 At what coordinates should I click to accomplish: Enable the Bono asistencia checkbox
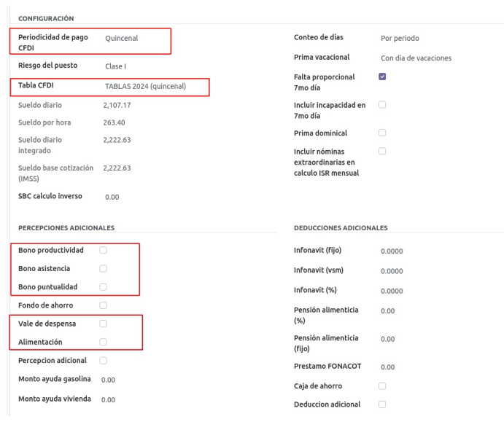tap(103, 268)
